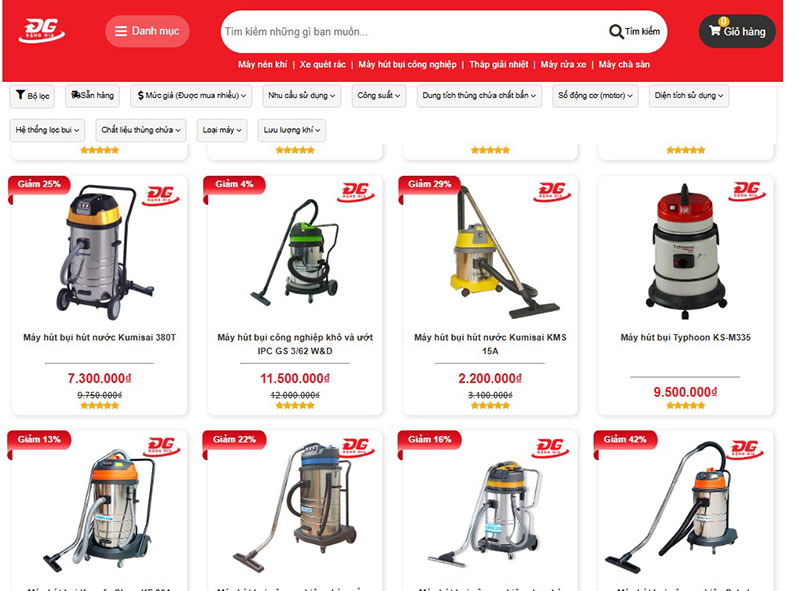Click the DG Đăng Gia logo in header

(x=41, y=31)
